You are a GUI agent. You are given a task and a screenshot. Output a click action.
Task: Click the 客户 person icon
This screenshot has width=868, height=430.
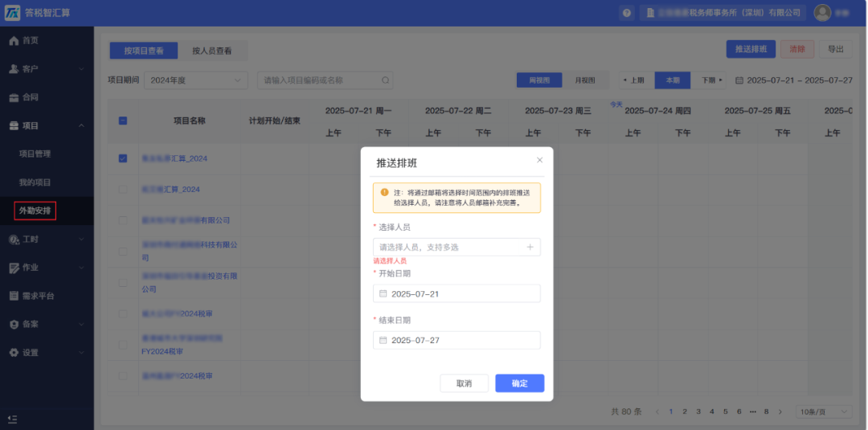[14, 69]
